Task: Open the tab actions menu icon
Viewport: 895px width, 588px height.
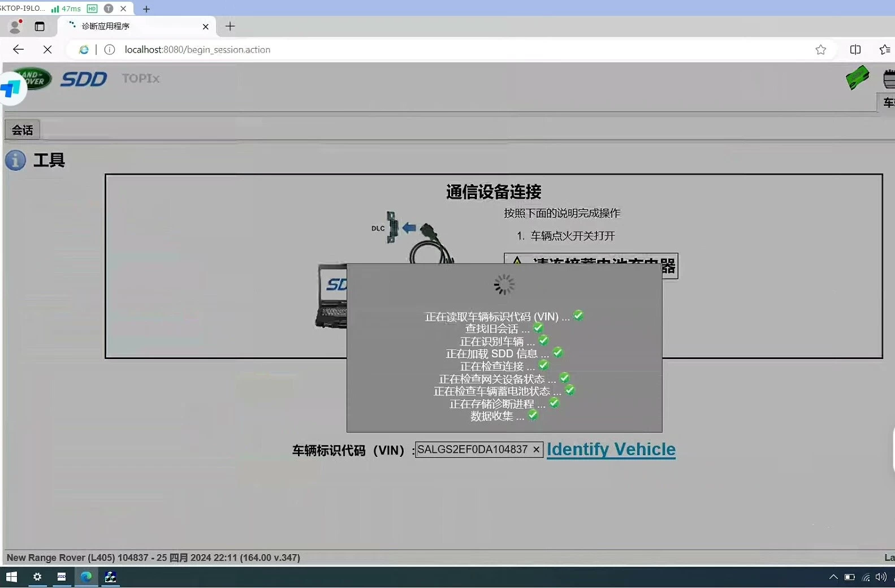Action: [x=40, y=27]
